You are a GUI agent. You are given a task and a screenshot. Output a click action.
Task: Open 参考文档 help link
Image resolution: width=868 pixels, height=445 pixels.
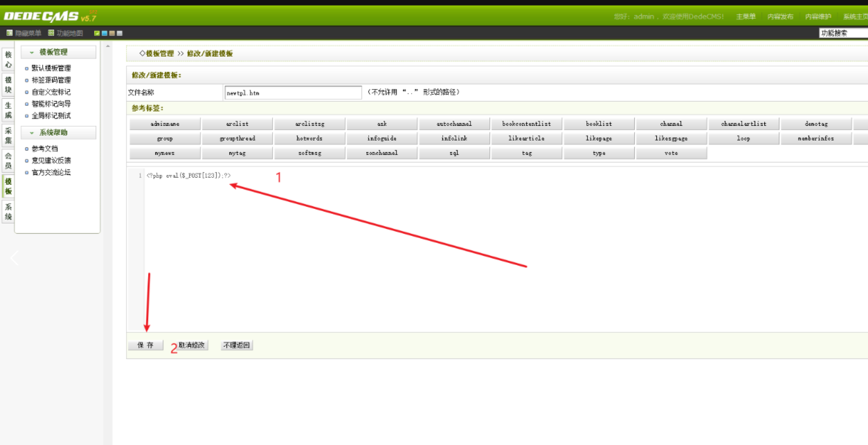(x=44, y=149)
